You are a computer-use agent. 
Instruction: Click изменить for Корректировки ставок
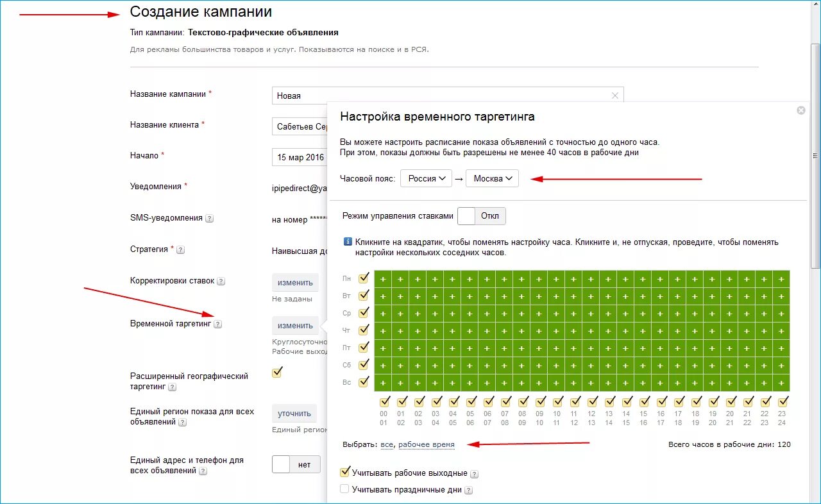295,282
